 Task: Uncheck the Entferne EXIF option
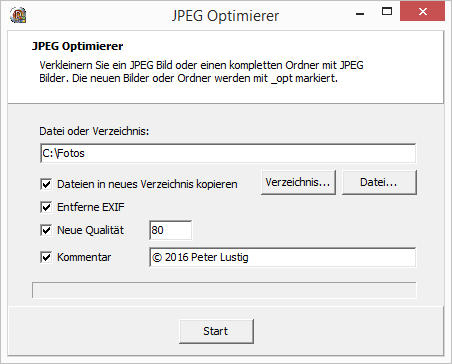(46, 207)
